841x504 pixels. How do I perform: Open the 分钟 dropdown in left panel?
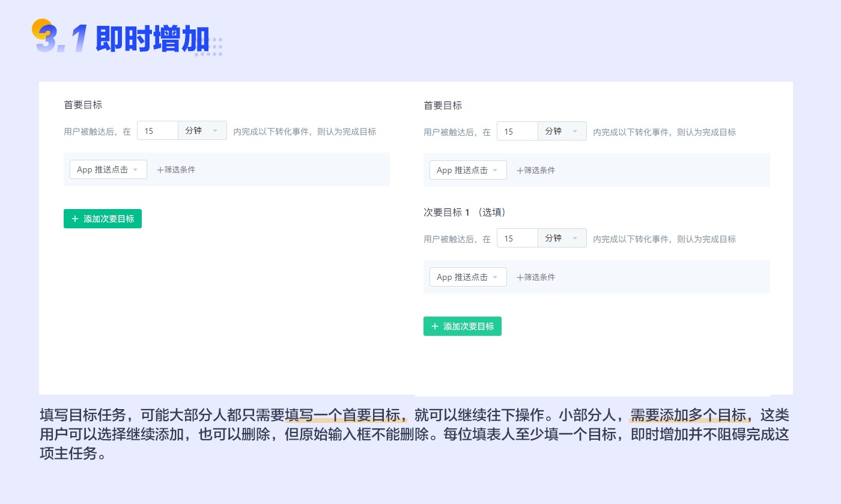click(x=202, y=130)
